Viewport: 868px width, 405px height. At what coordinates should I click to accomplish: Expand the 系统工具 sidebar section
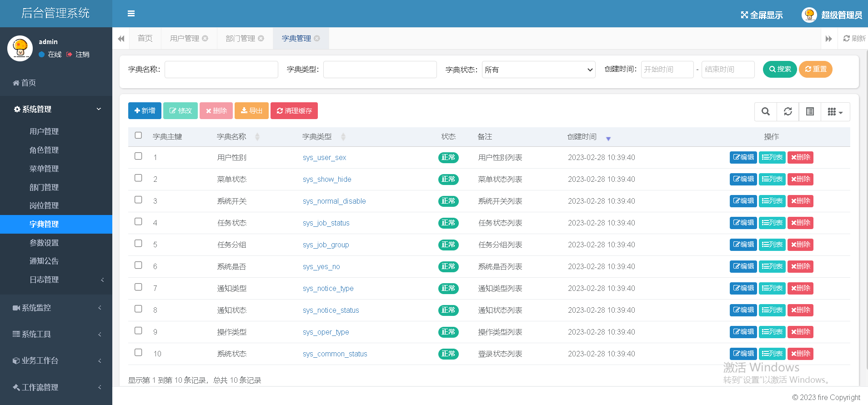pyautogui.click(x=56, y=334)
